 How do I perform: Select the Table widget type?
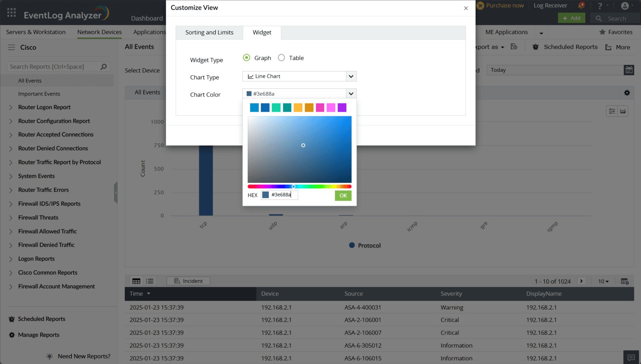pyautogui.click(x=281, y=58)
